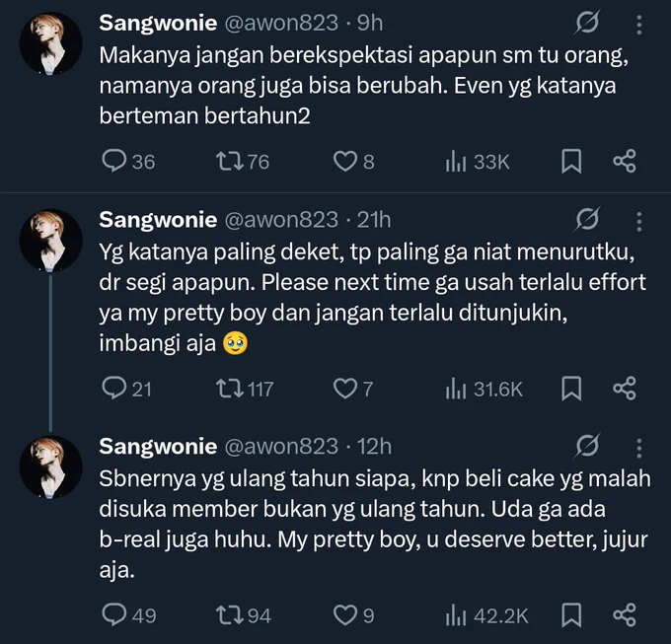
Task: Bookmark the 12h tweet
Action: coord(571,614)
